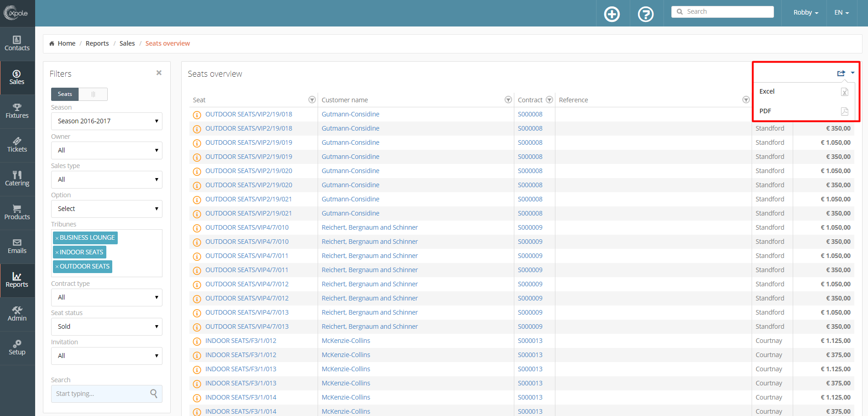This screenshot has width=868, height=416.
Task: Open the Setup section
Action: [x=17, y=348]
